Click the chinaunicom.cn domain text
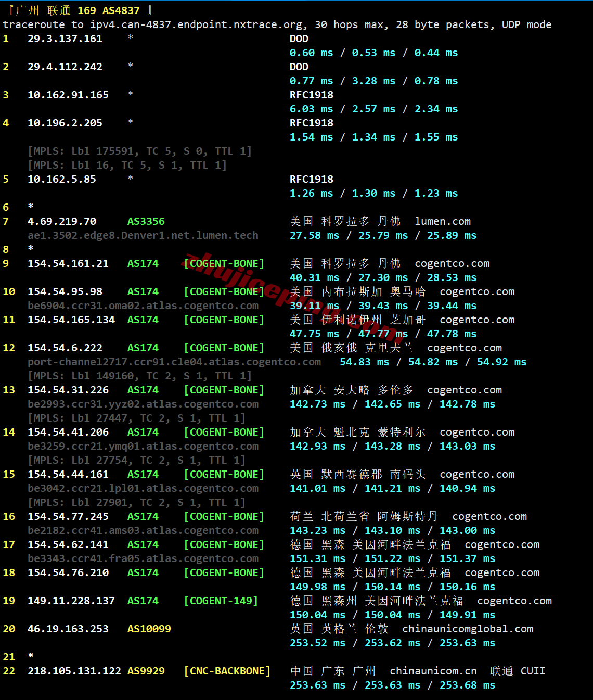This screenshot has width=593, height=700. (x=433, y=671)
